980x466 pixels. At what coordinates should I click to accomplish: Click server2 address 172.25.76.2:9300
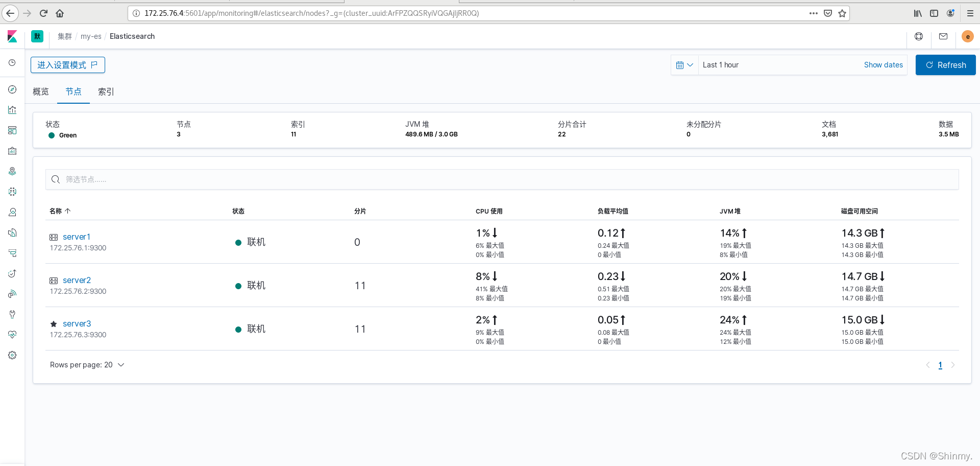point(78,291)
